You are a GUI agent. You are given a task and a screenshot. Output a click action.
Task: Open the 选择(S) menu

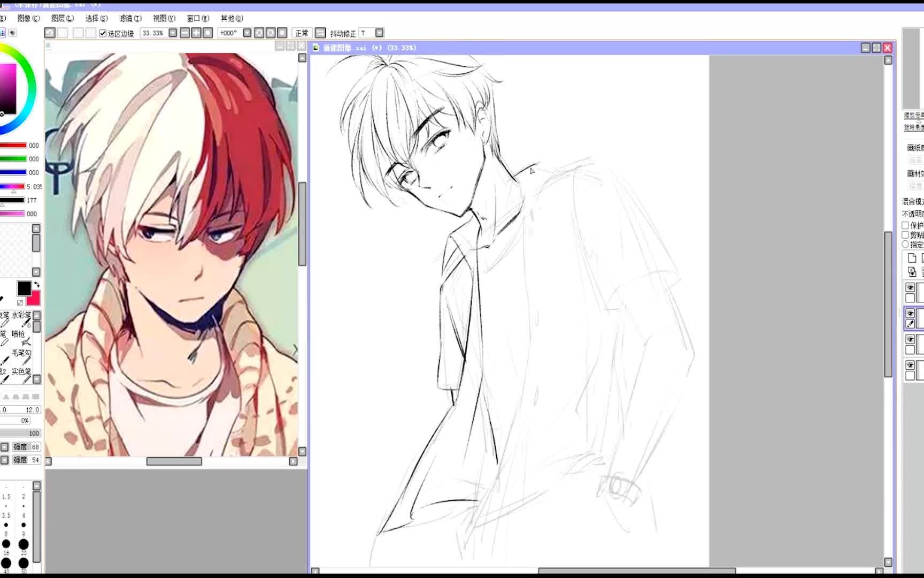click(x=96, y=18)
